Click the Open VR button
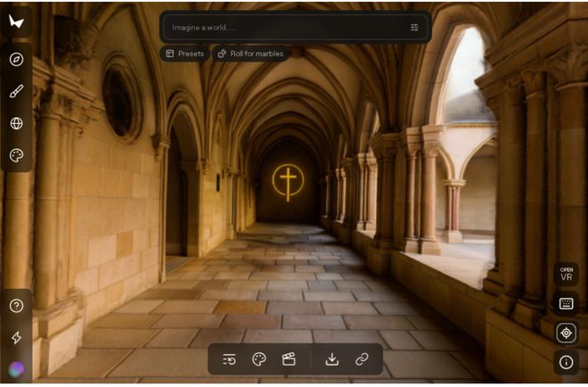588x387 pixels. tap(566, 274)
